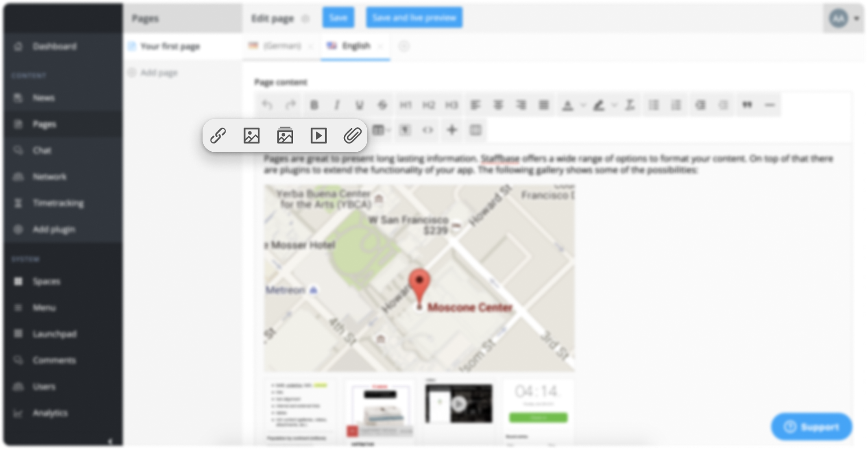
Task: Add a new language with the plus icon
Action: (x=403, y=46)
